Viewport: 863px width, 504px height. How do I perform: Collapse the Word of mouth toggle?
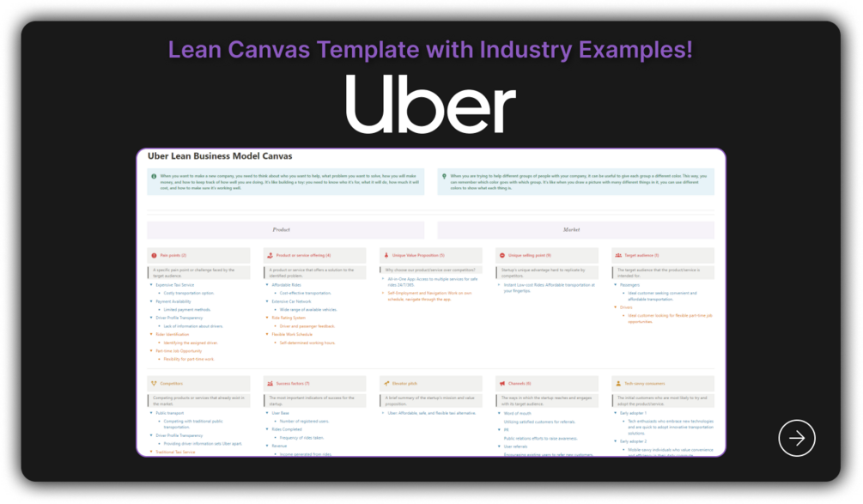(499, 413)
